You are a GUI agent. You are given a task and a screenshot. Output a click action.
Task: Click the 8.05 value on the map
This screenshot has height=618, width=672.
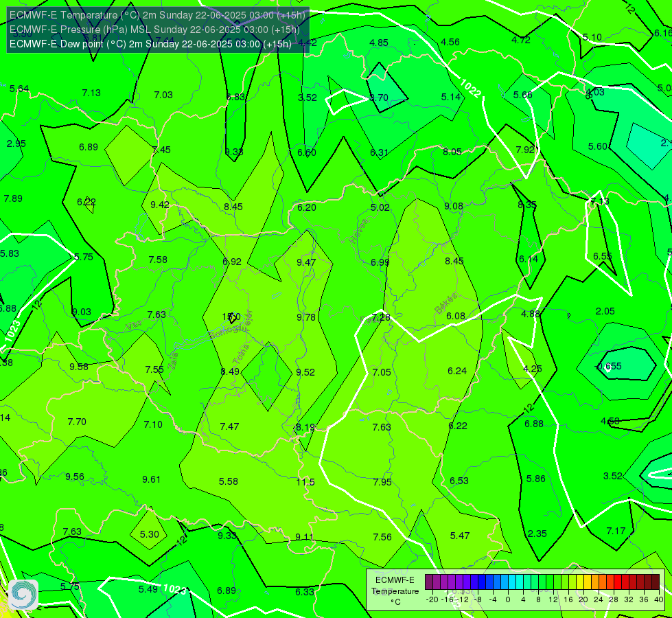452,152
